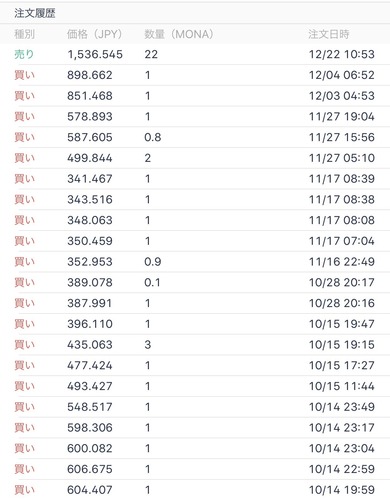Click the price 348.063 row

click(x=195, y=220)
